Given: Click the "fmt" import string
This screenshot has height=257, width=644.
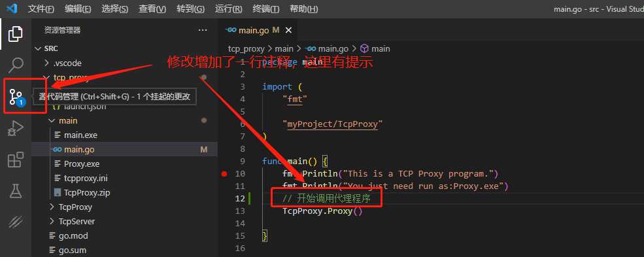Looking at the screenshot, I should tap(295, 99).
